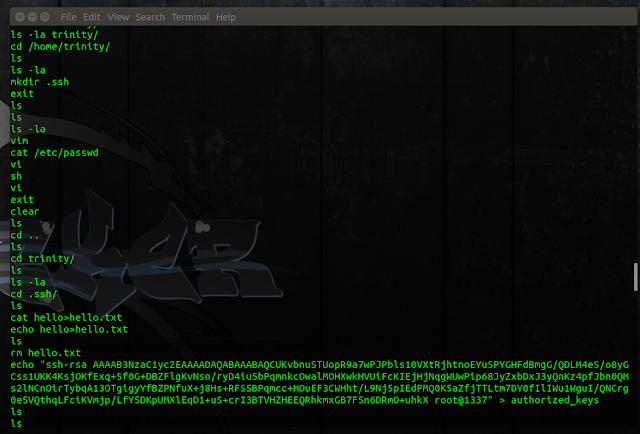Viewport: 640px width, 434px height.
Task: Click the 'sh' command line
Action: pos(16,176)
